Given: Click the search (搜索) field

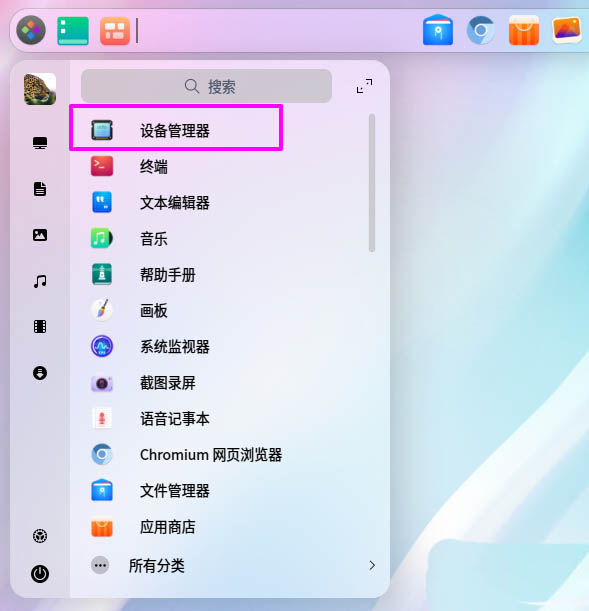Looking at the screenshot, I should click(206, 86).
